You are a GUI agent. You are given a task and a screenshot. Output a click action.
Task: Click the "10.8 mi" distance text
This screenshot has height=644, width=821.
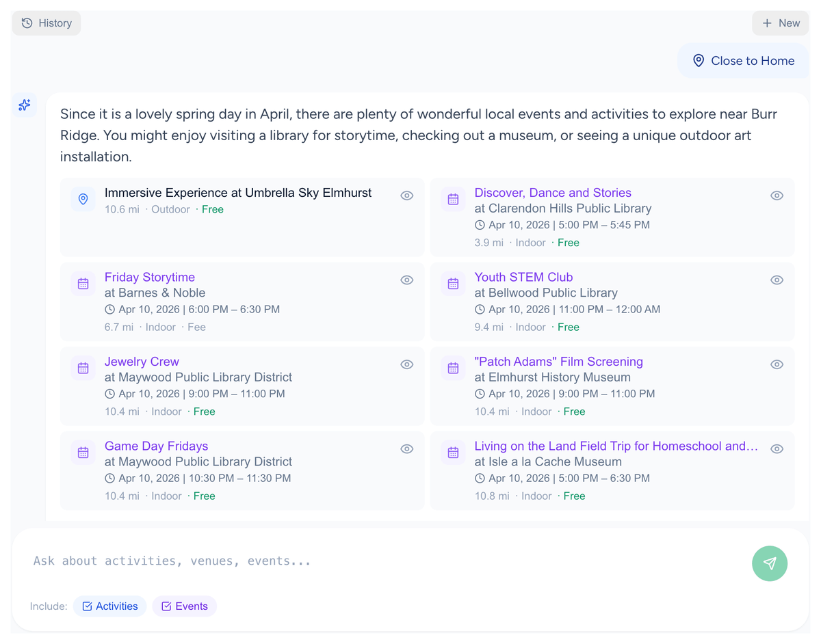(x=492, y=496)
